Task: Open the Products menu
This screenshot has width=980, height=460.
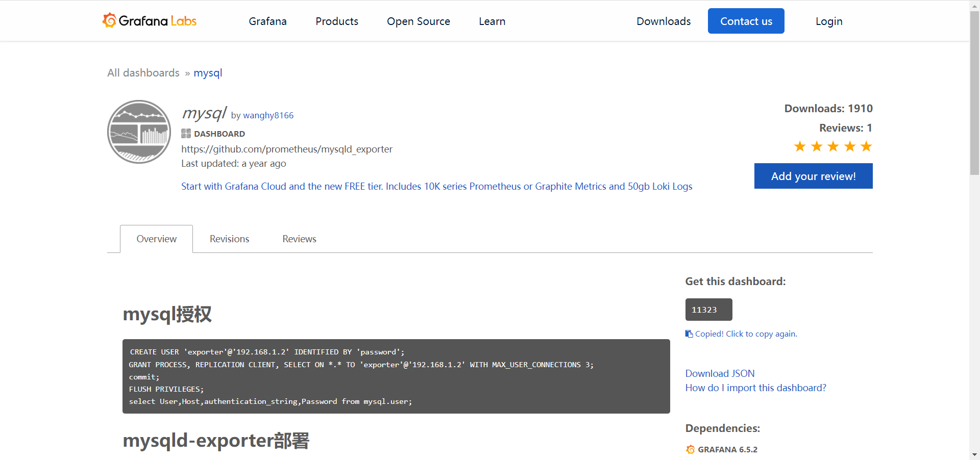Action: click(337, 21)
